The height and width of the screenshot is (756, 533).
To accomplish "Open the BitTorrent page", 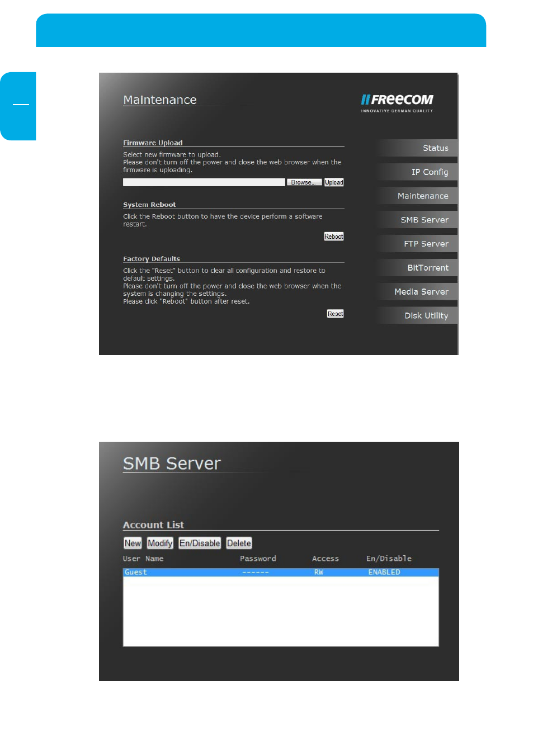I will (x=418, y=268).
